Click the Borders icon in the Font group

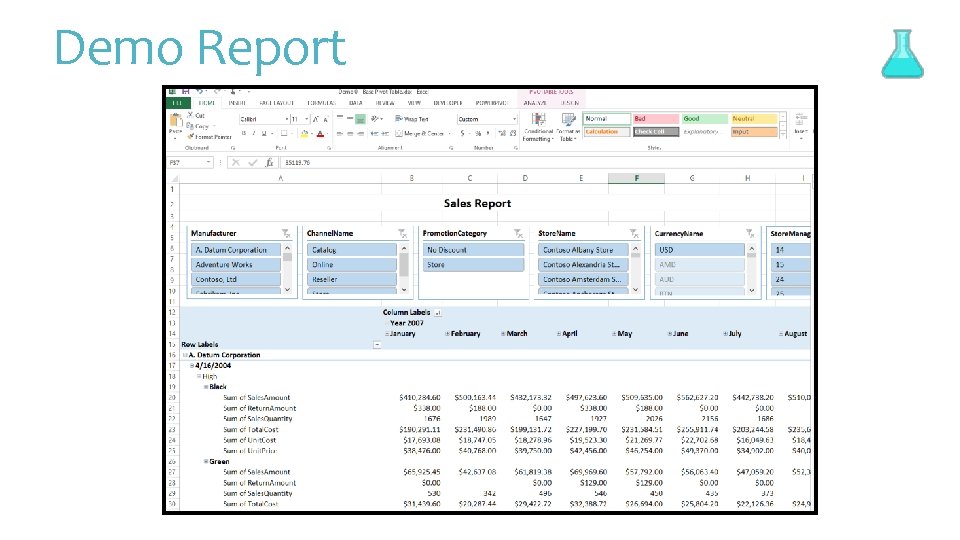(x=284, y=133)
